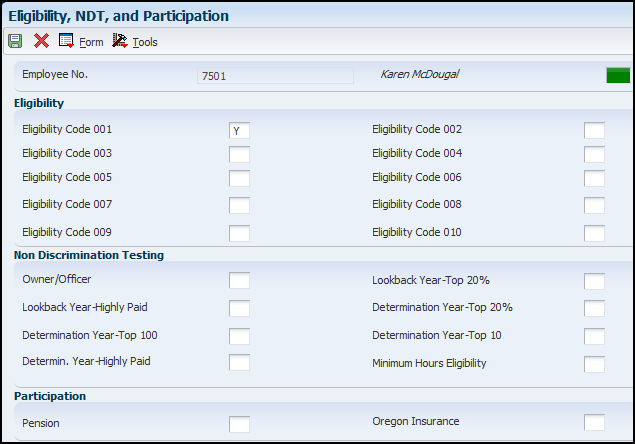
Task: Click the Eligibility Code 005 input box
Action: [239, 178]
